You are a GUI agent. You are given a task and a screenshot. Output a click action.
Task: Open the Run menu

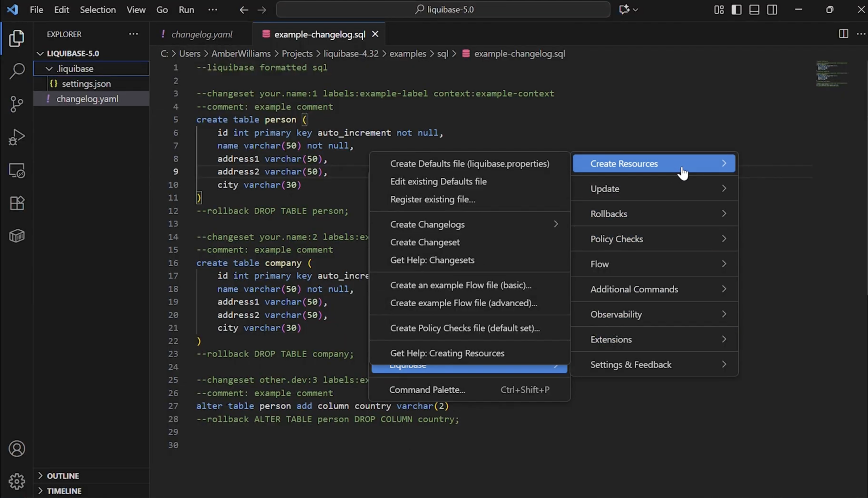[186, 10]
